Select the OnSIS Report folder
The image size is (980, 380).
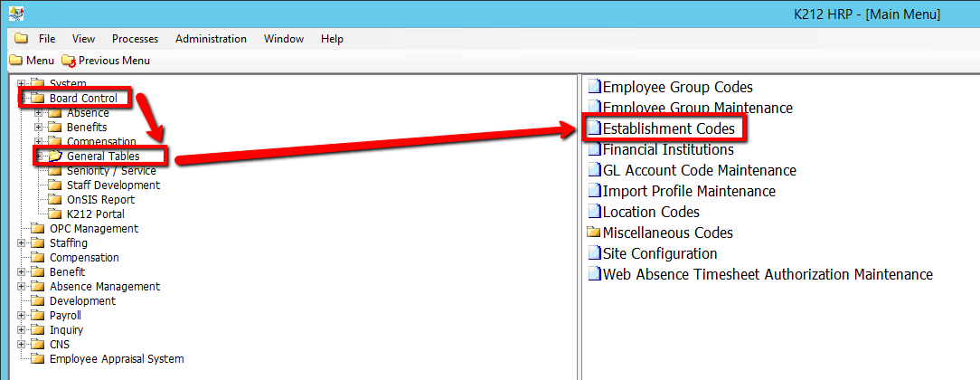100,200
